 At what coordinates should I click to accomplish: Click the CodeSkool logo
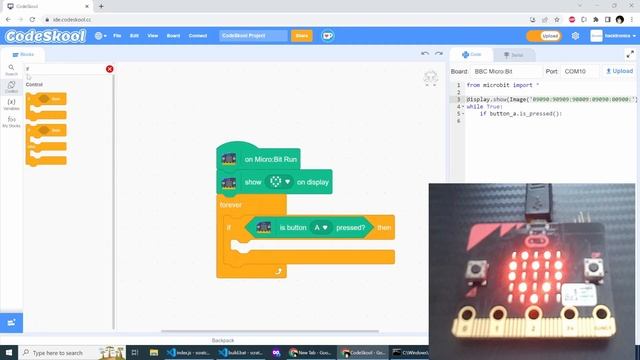[45, 36]
